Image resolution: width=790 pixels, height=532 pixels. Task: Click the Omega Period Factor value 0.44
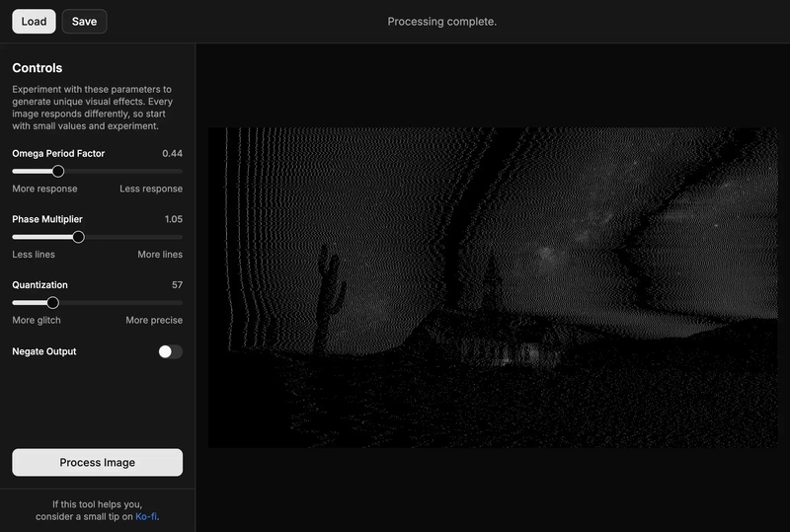(172, 154)
